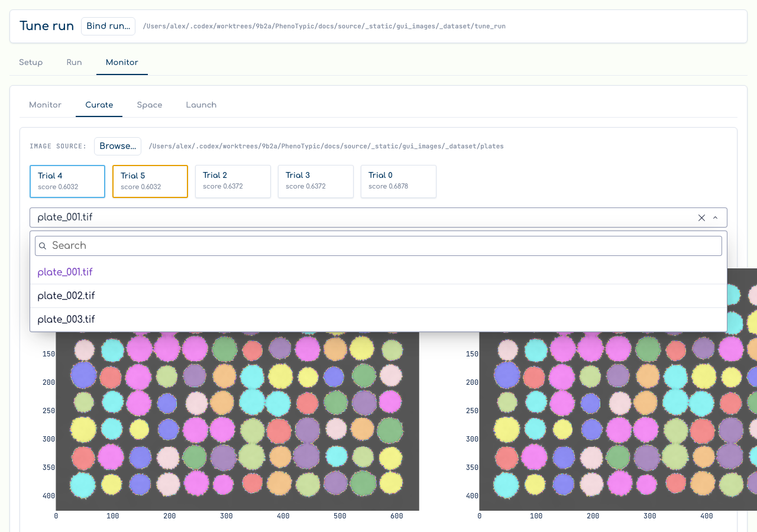
Task: Open the inner Monitor sub-tab
Action: (45, 105)
